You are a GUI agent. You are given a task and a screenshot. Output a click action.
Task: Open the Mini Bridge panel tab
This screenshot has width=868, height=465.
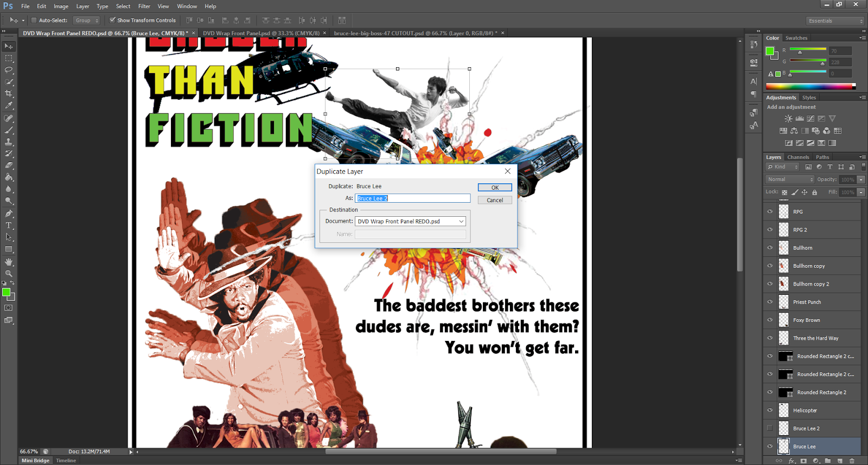tap(36, 461)
